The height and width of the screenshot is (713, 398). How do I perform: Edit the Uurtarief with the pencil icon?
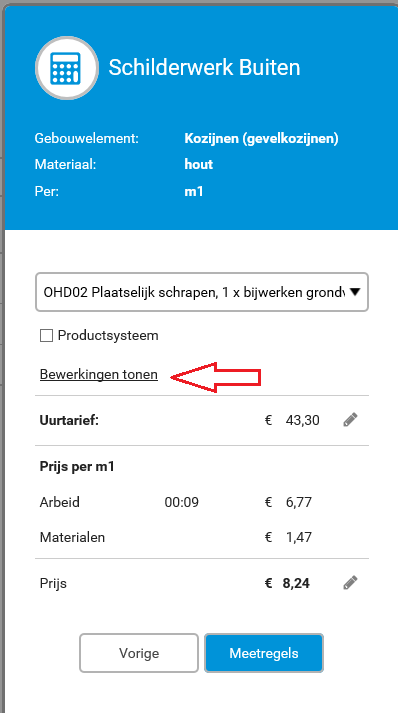350,420
